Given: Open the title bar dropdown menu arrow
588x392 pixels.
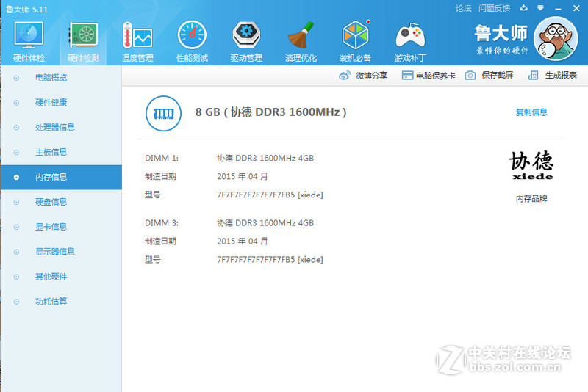Looking at the screenshot, I should tap(540, 8).
